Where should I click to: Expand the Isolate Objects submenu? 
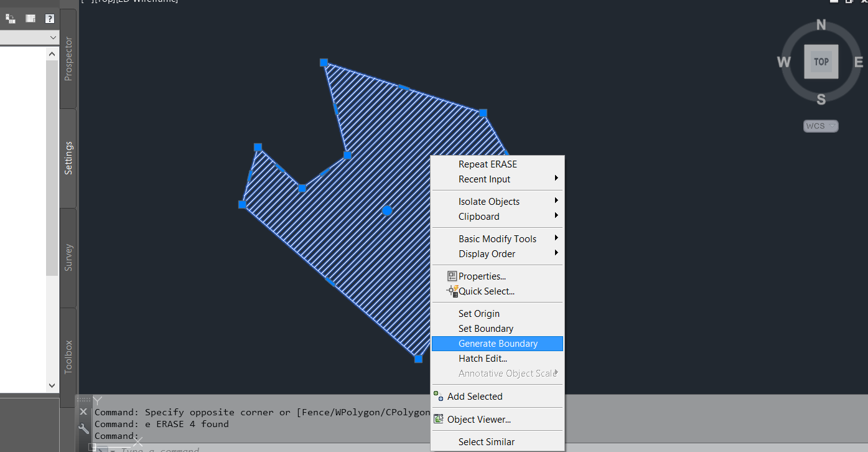coord(489,201)
